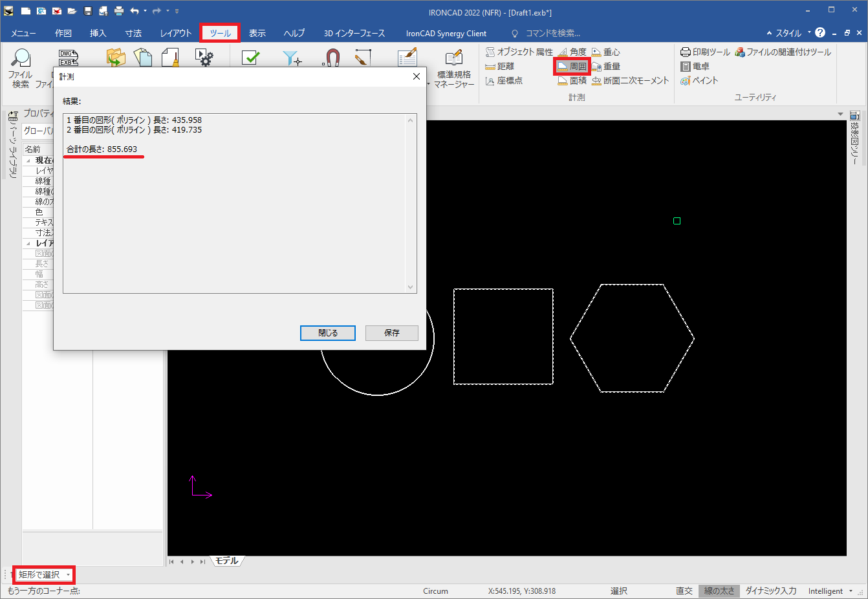The image size is (868, 599).
Task: Click the 印刷ツール print tool
Action: pos(705,52)
